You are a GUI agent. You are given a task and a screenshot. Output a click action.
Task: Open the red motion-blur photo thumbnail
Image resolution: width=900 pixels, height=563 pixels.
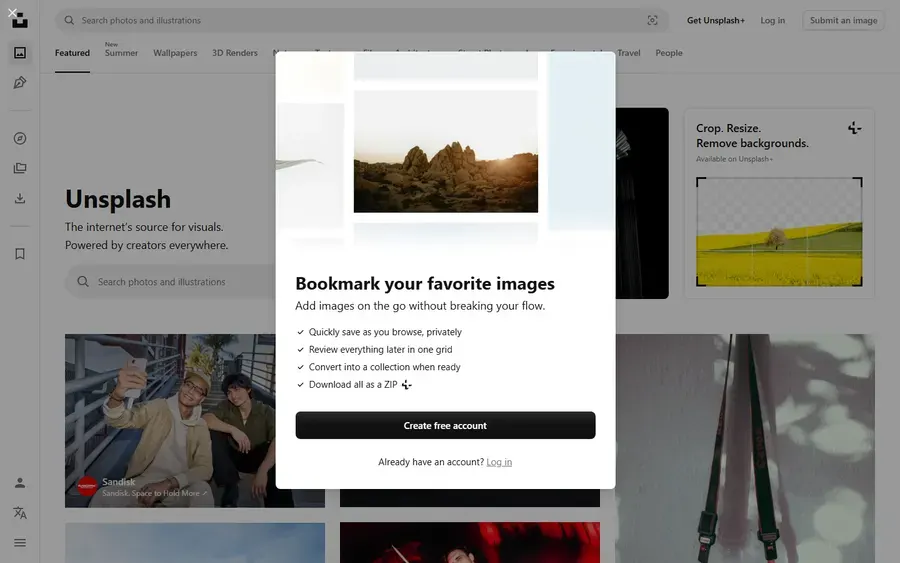click(470, 542)
